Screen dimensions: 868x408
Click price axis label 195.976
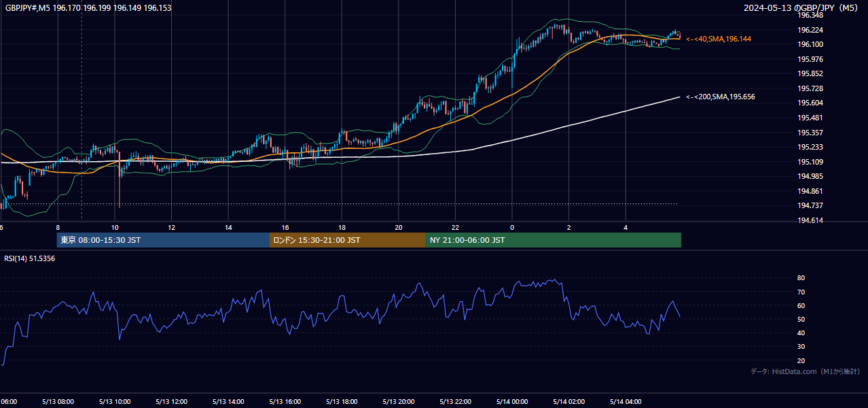810,59
